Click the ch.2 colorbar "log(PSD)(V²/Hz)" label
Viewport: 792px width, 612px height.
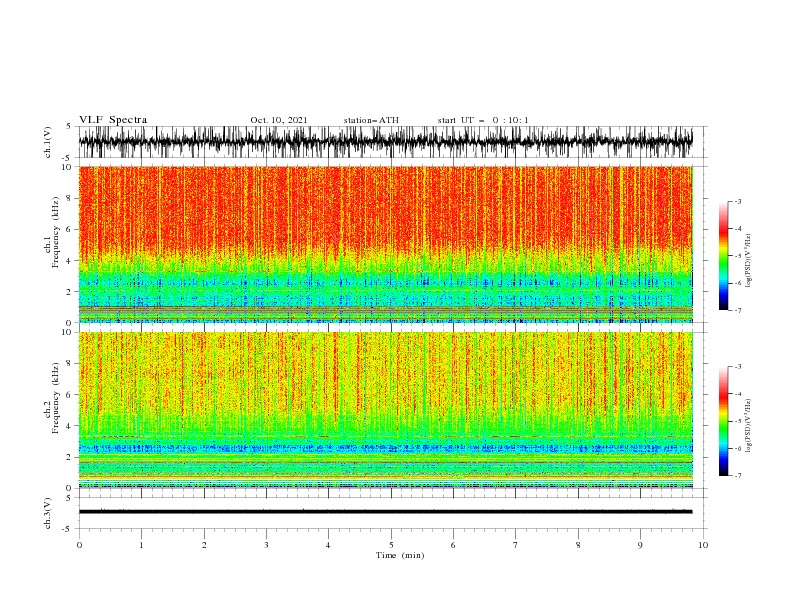[x=748, y=425]
